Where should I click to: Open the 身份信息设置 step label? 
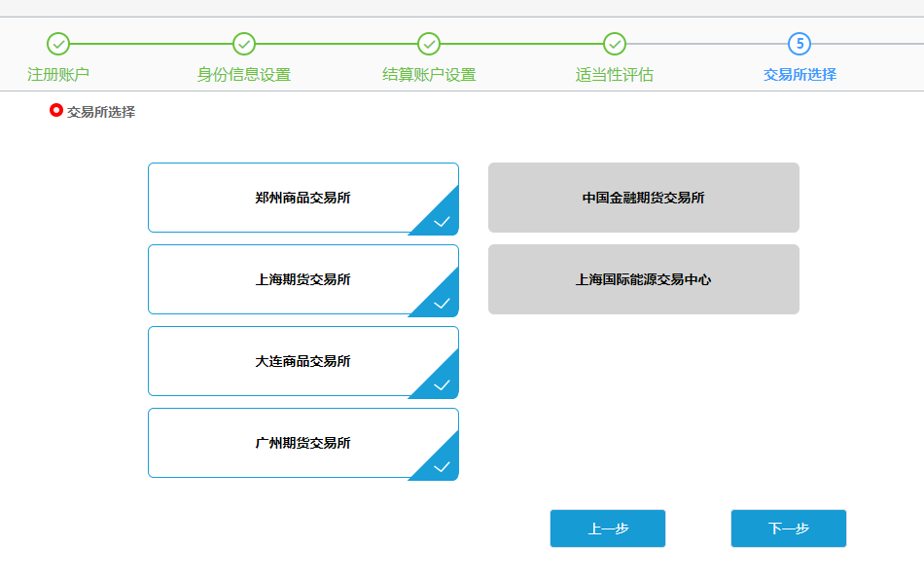244,75
